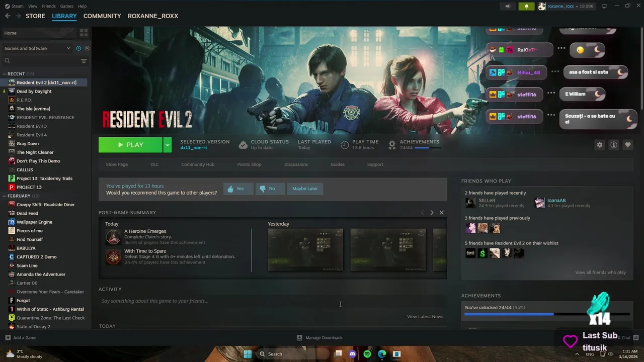Click View all friends who play
The width and height of the screenshot is (644, 362).
pyautogui.click(x=601, y=273)
